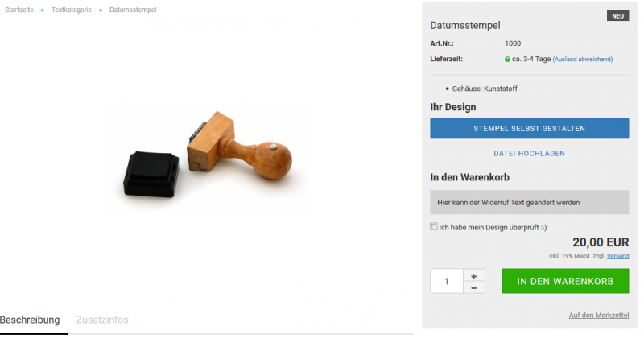Screen dimensions: 644x347
Task: Click the NEU badge on product
Action: pyautogui.click(x=617, y=16)
